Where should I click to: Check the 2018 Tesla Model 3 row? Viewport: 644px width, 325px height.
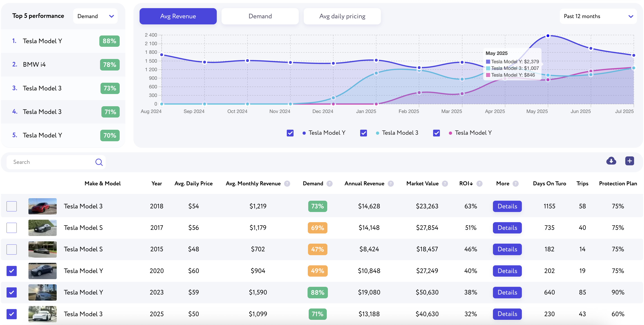pos(12,206)
